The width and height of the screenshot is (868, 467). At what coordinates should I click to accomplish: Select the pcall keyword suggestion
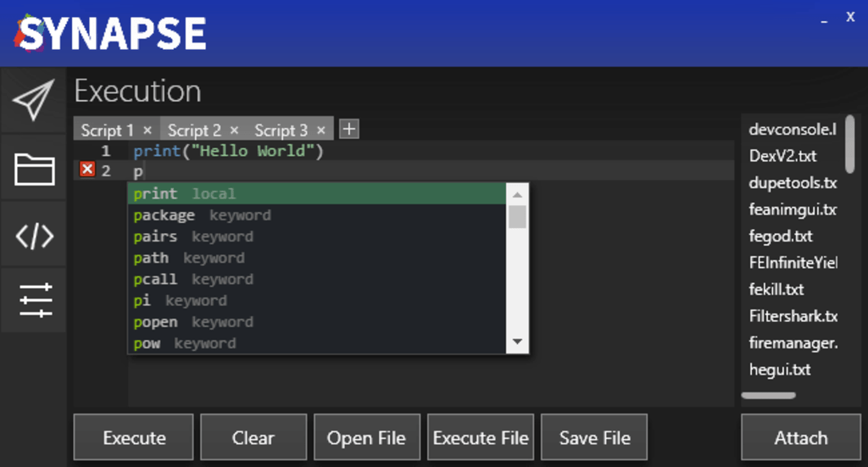[x=317, y=280]
